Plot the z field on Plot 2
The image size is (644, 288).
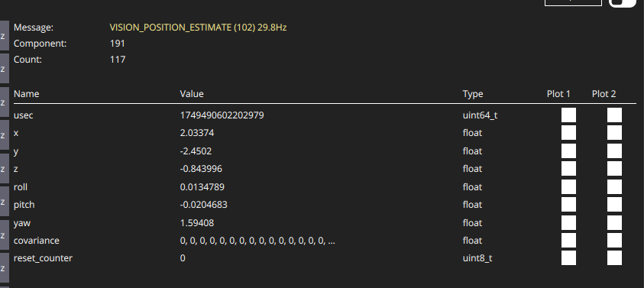pyautogui.click(x=614, y=168)
